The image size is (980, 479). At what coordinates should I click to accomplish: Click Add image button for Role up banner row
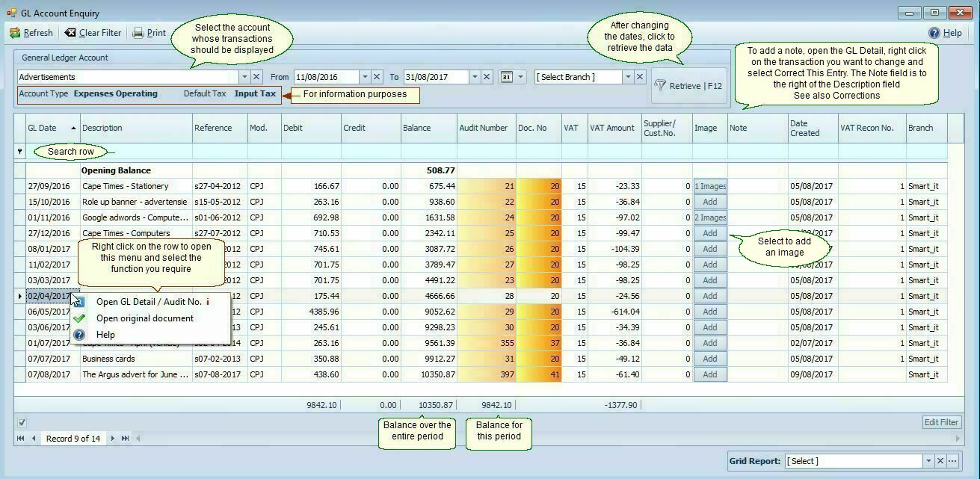[709, 202]
